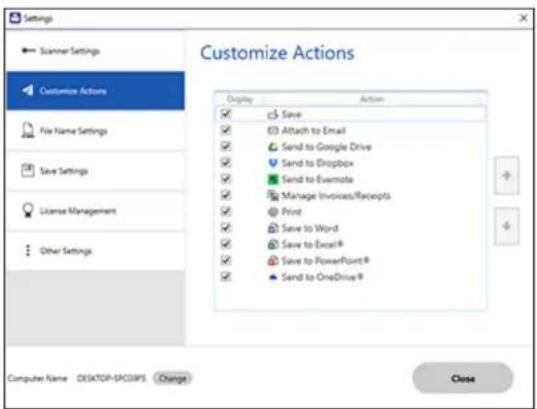Image resolution: width=537 pixels, height=409 pixels.
Task: Select the 'Attach to Email' row text
Action: [x=313, y=131]
